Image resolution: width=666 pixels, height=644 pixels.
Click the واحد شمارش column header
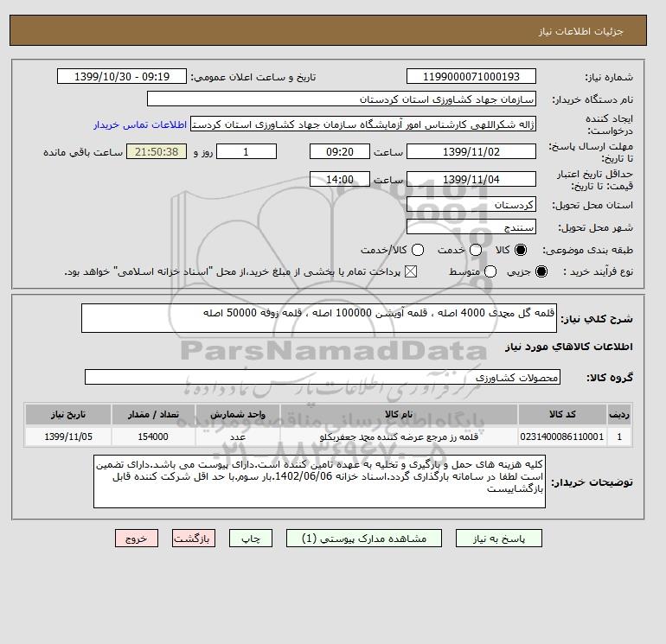238,414
